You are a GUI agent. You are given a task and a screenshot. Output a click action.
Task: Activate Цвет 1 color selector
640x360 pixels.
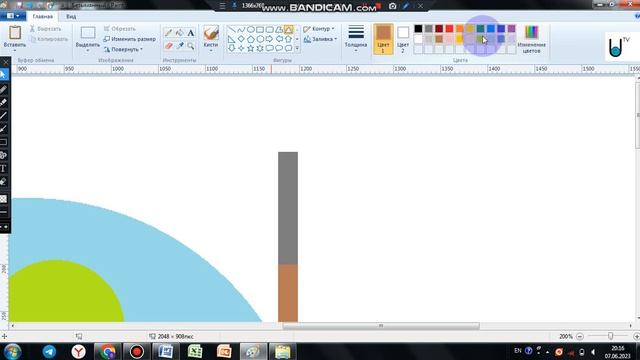383,39
